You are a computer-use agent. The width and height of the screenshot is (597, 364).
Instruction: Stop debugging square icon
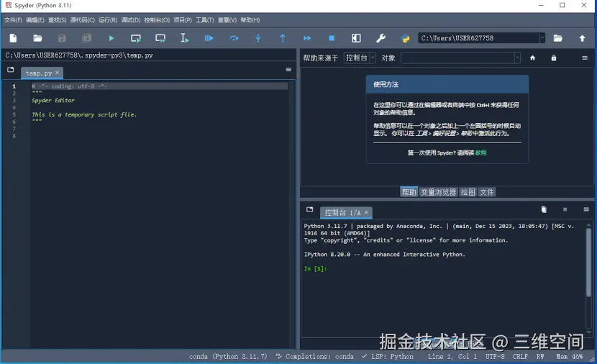coord(332,38)
